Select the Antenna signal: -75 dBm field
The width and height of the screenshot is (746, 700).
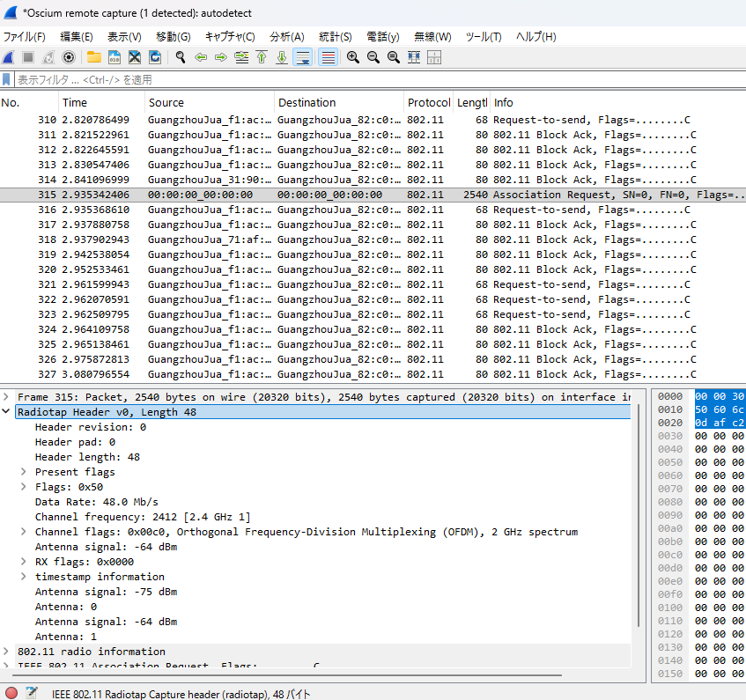[x=106, y=592]
